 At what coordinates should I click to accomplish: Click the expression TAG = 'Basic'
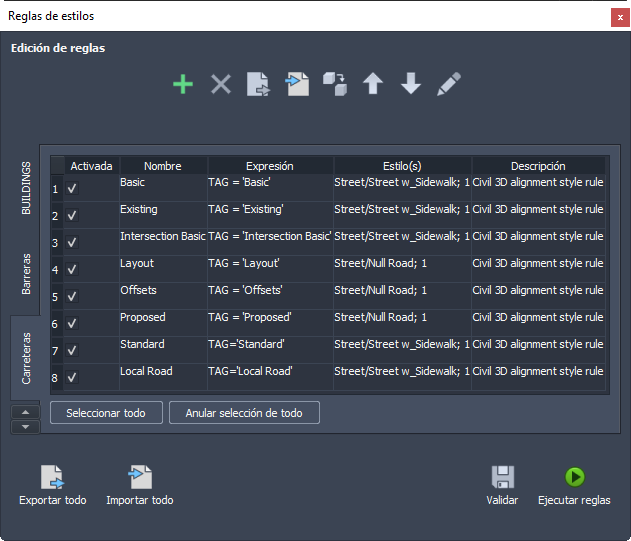[239, 182]
